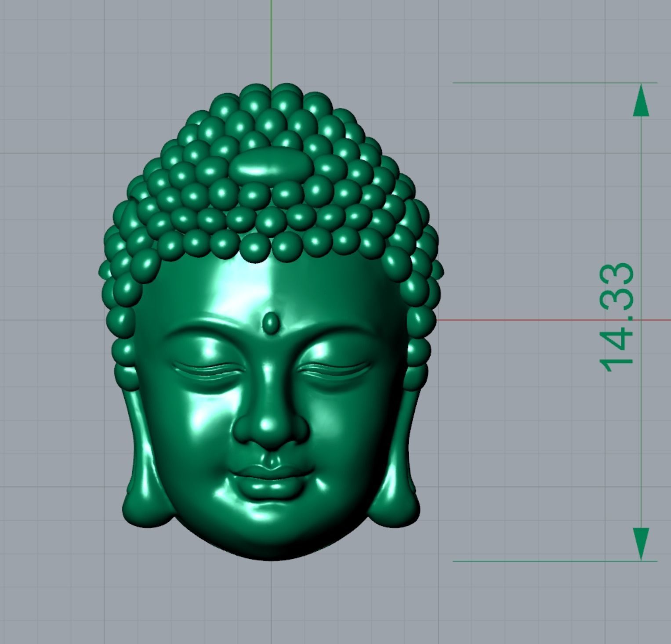This screenshot has height=644, width=671.
Task: Click the 14.33 dimension text
Action: pos(617,318)
